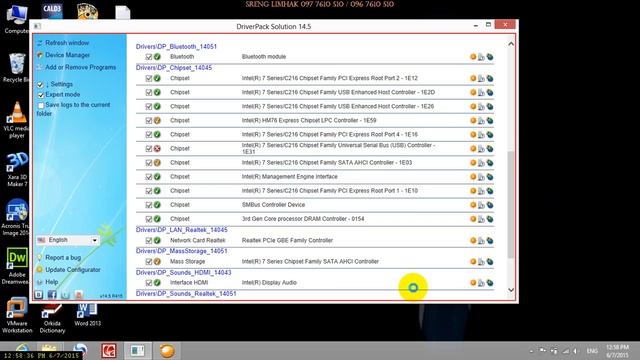Open the Help link
The image size is (640, 360).
click(51, 282)
